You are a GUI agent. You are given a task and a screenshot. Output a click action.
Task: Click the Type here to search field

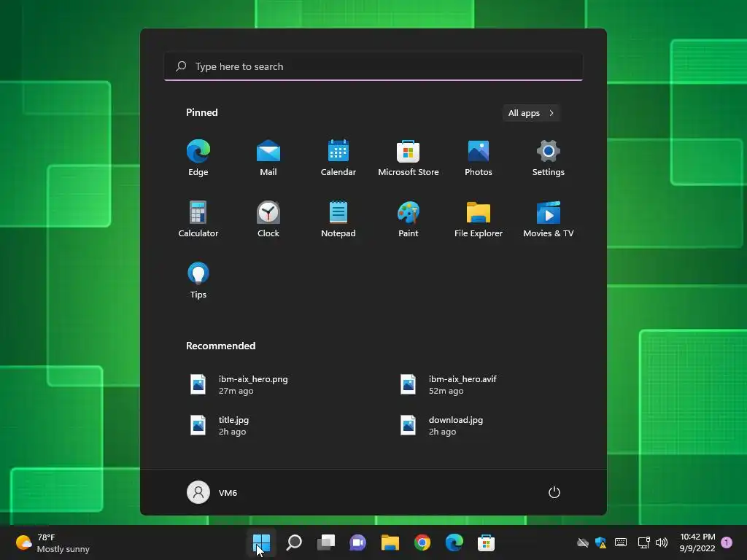pos(373,66)
